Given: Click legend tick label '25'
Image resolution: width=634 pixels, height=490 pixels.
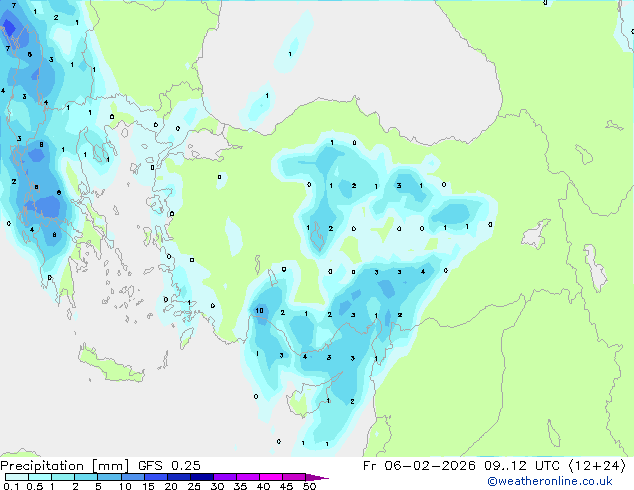Looking at the screenshot, I should click(194, 486).
